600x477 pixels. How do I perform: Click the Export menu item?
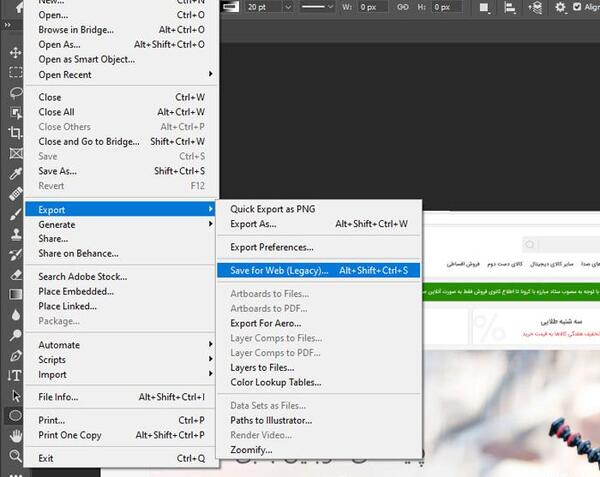[x=120, y=210]
